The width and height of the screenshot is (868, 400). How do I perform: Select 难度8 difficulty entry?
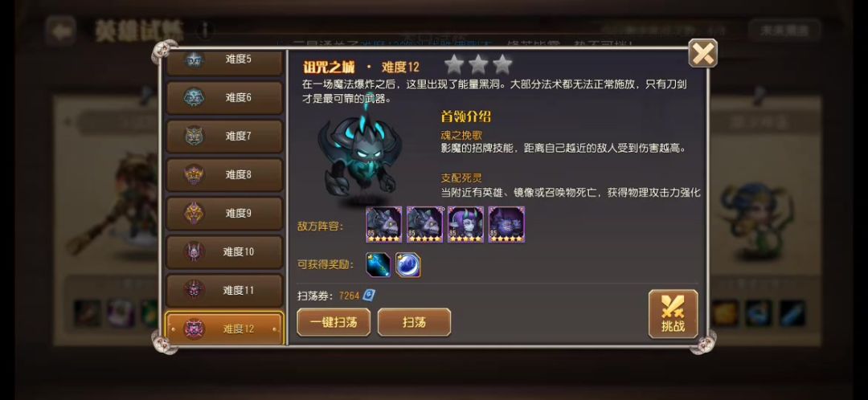pos(224,175)
